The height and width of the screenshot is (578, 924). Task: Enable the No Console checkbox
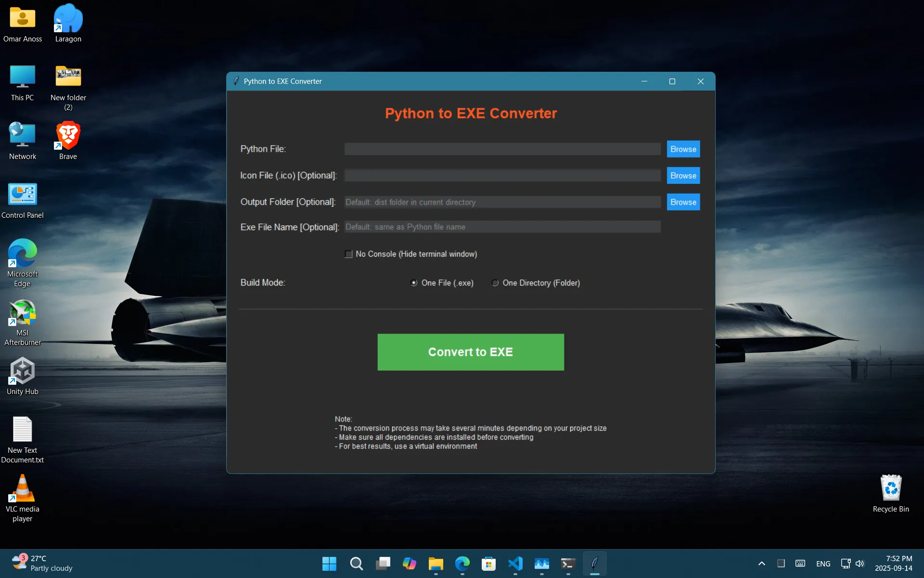click(348, 254)
